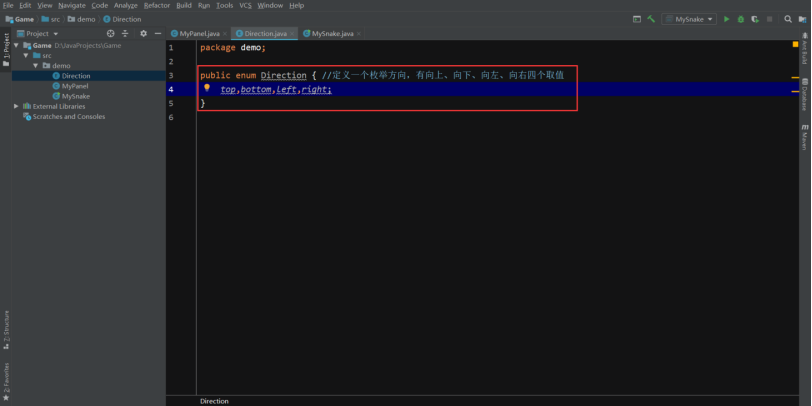Open the Help menu
Image resolution: width=812 pixels, height=406 pixels.
296,5
